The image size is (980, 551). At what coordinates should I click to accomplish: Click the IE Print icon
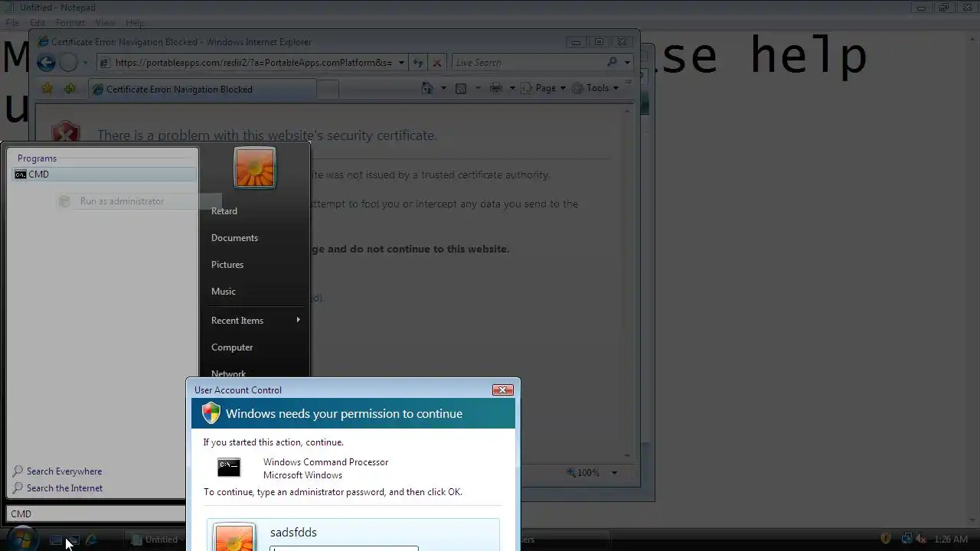(x=496, y=88)
